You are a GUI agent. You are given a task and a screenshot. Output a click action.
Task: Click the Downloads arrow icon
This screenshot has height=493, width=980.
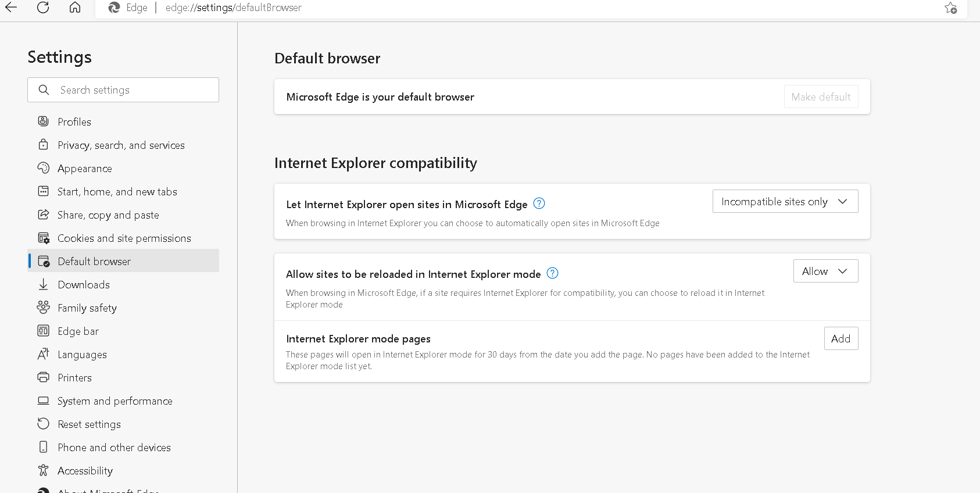[43, 284]
